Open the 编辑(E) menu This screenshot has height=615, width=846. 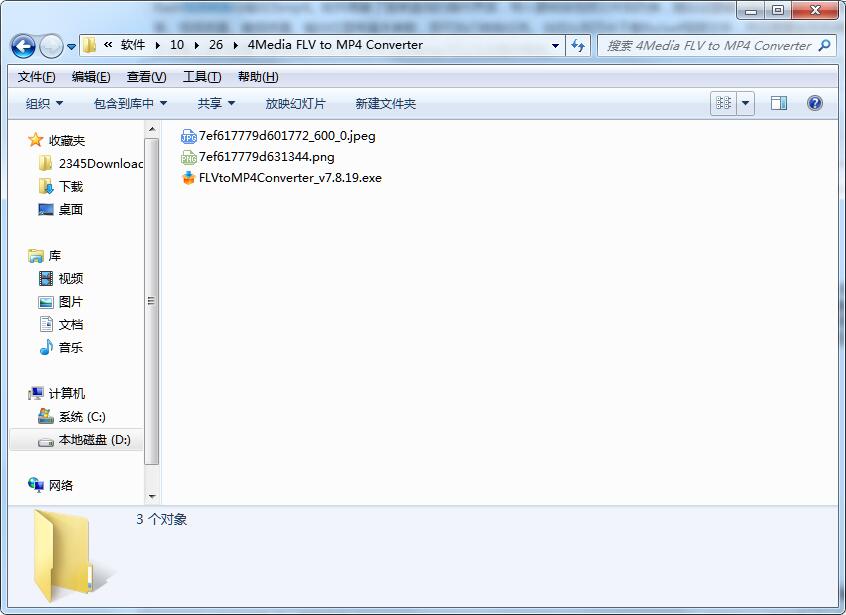(x=91, y=77)
